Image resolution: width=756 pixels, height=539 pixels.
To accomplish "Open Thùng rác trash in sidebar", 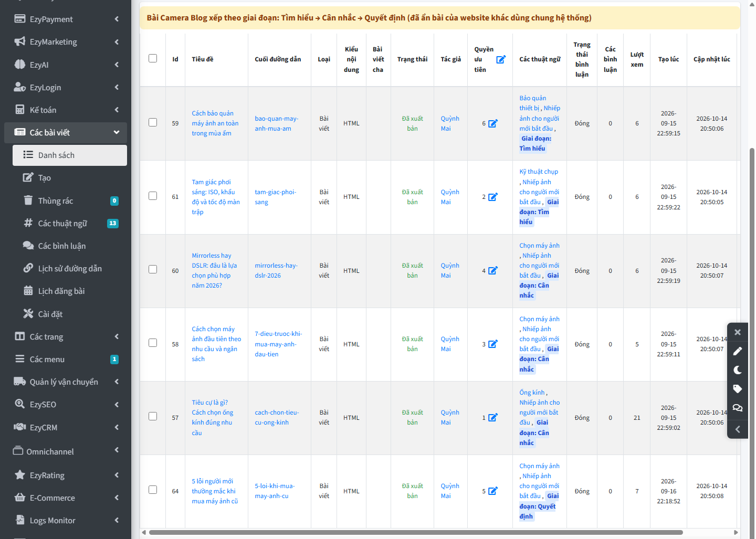I will (x=70, y=200).
